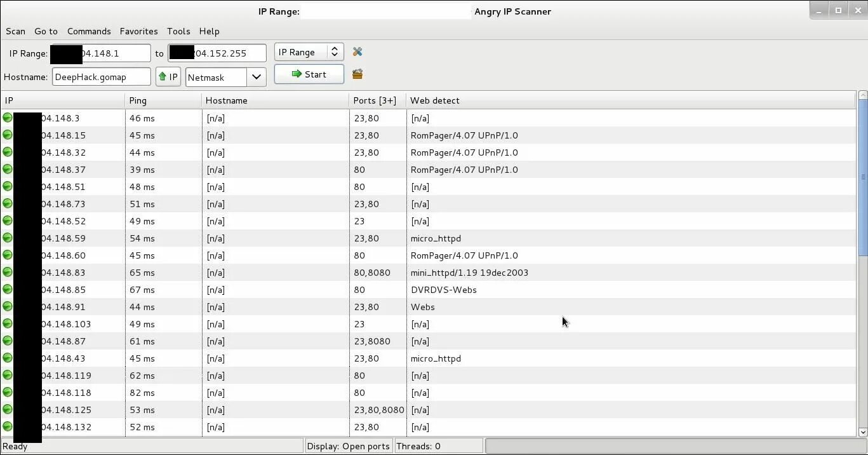The width and height of the screenshot is (868, 455).
Task: Open the fetchers toolbox icon
Action: pos(357,74)
